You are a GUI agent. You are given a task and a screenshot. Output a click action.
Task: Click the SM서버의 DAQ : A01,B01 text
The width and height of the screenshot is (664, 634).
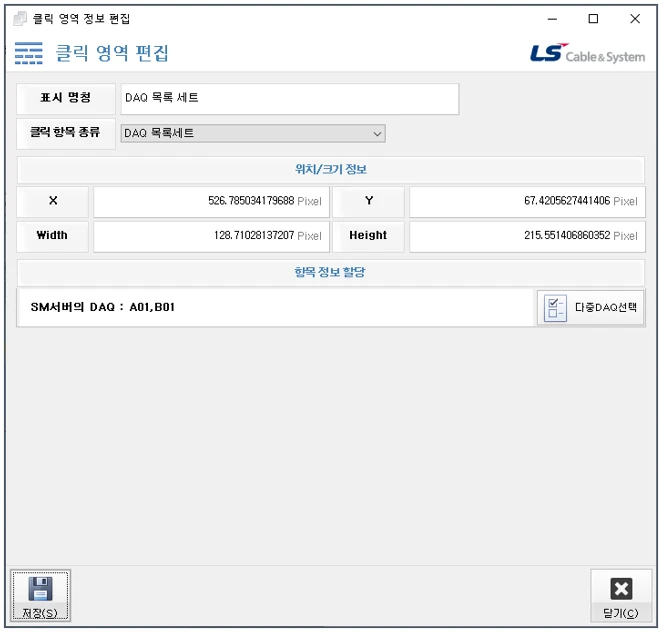pyautogui.click(x=102, y=307)
